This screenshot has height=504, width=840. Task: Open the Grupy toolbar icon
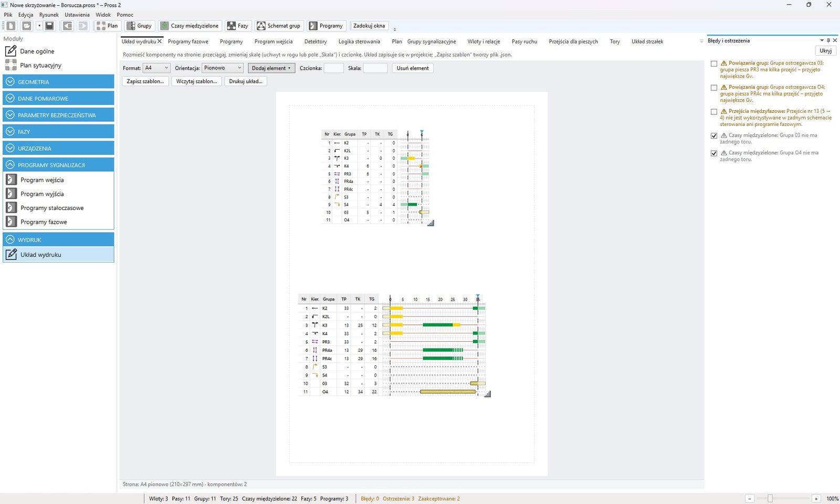139,26
